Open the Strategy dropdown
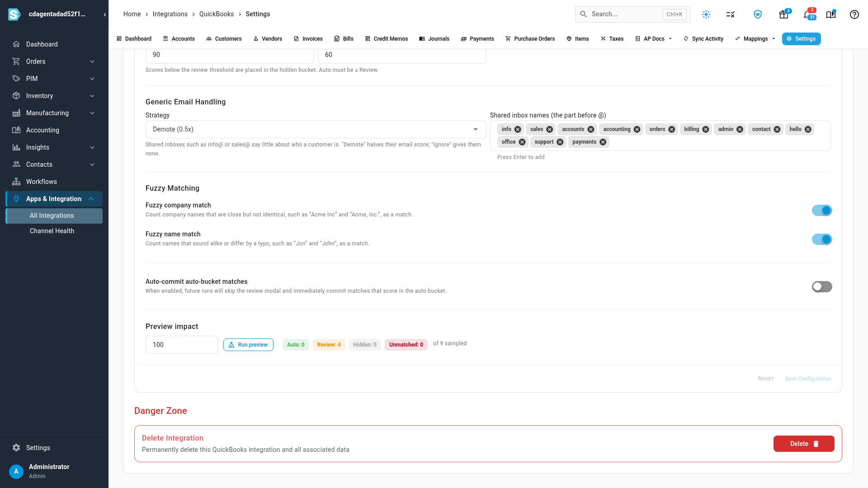 [316, 129]
